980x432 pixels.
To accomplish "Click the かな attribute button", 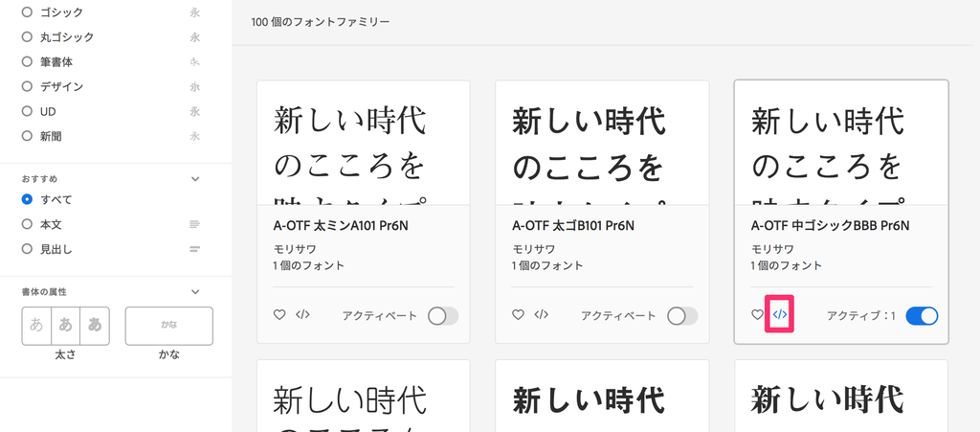I will pos(168,326).
